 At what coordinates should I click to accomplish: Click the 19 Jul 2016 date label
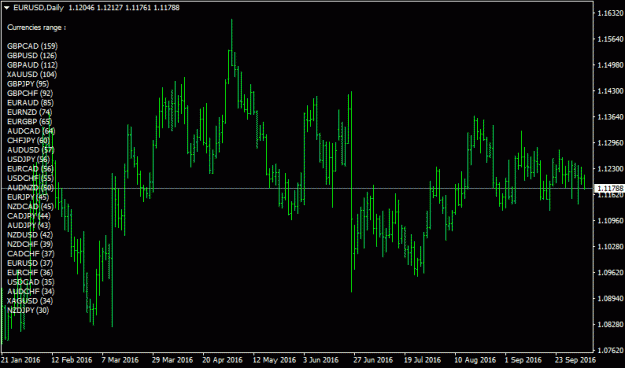(x=422, y=360)
